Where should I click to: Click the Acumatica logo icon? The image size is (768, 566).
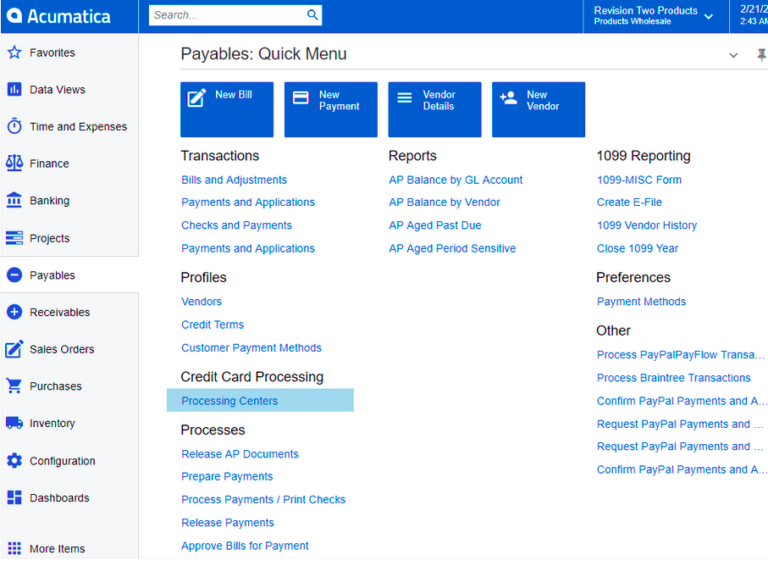click(x=14, y=16)
